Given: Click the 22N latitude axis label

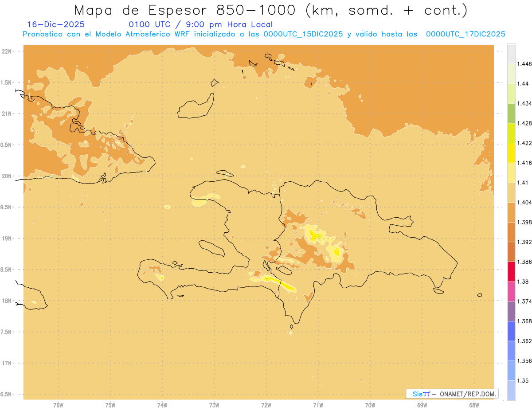Looking at the screenshot, I should coord(8,51).
